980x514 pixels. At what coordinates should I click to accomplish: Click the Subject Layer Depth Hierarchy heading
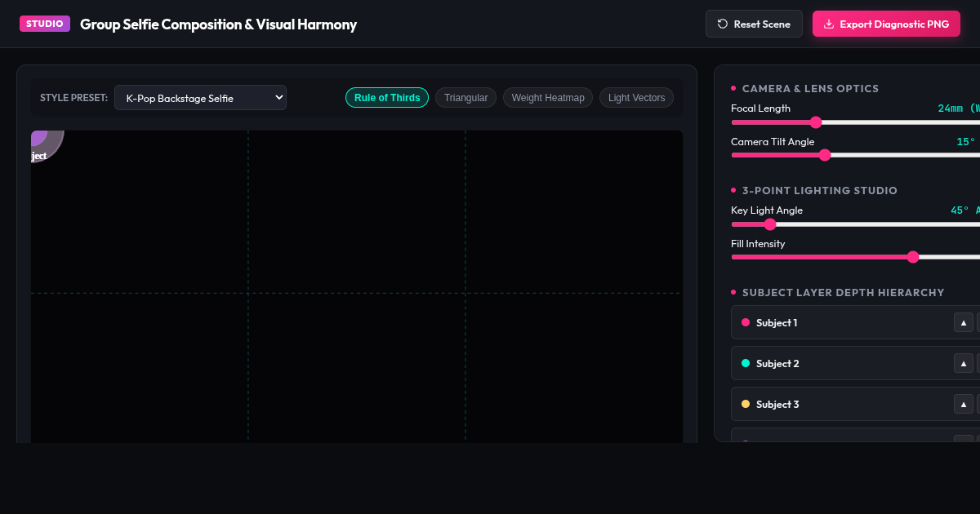click(x=843, y=292)
